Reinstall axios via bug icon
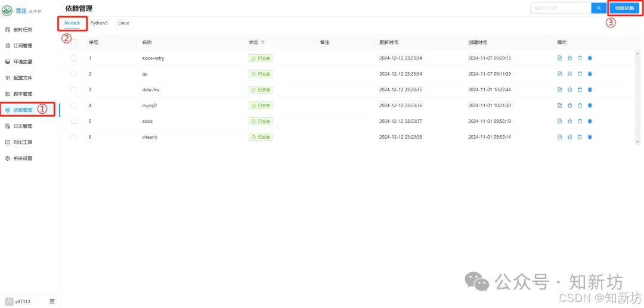 click(569, 121)
